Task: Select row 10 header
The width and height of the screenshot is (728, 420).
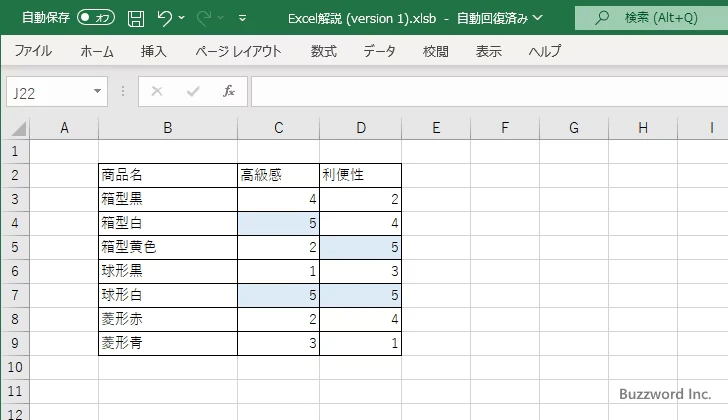Action: pos(15,367)
